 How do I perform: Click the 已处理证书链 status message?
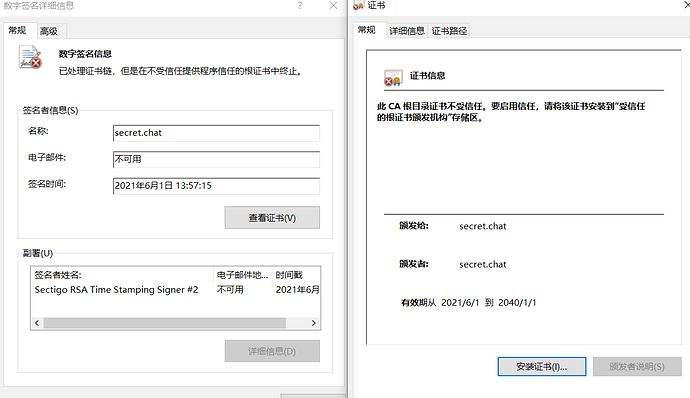coord(181,71)
